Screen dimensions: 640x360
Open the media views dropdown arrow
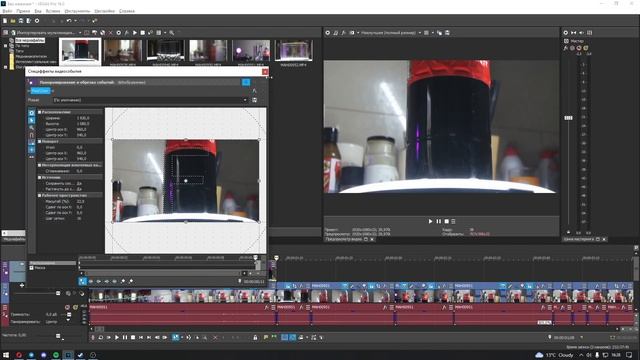tap(165, 33)
